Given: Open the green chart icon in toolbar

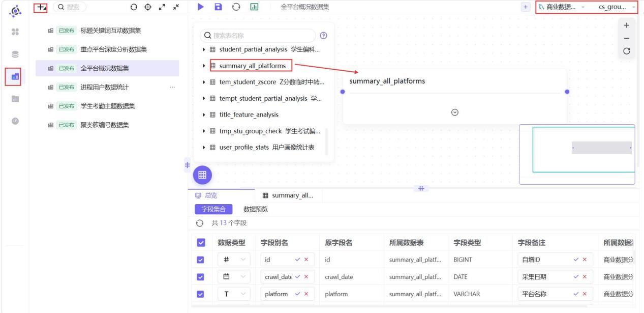Looking at the screenshot, I should [x=254, y=7].
